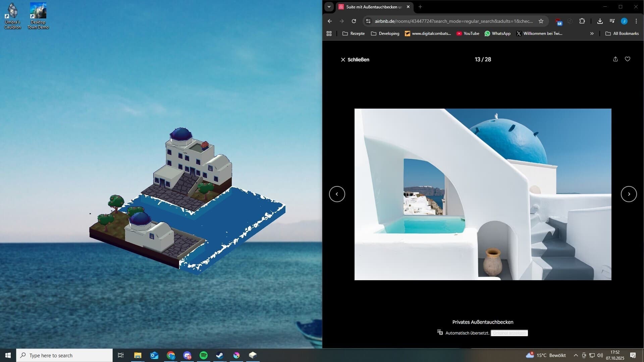Click the Downloads icon in Chrome's toolbar
This screenshot has height=362, width=644.
click(x=600, y=21)
